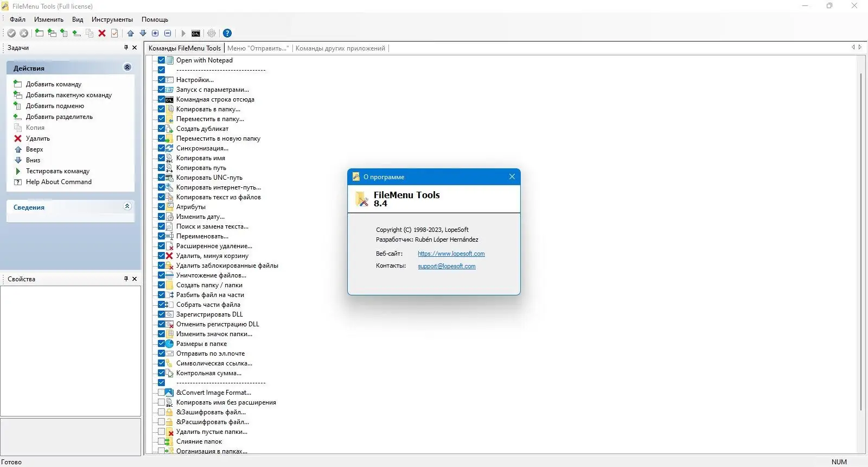Click the pie chart icon beside Размеры в папке
Viewport: 868px width, 467px height.
[x=169, y=344]
